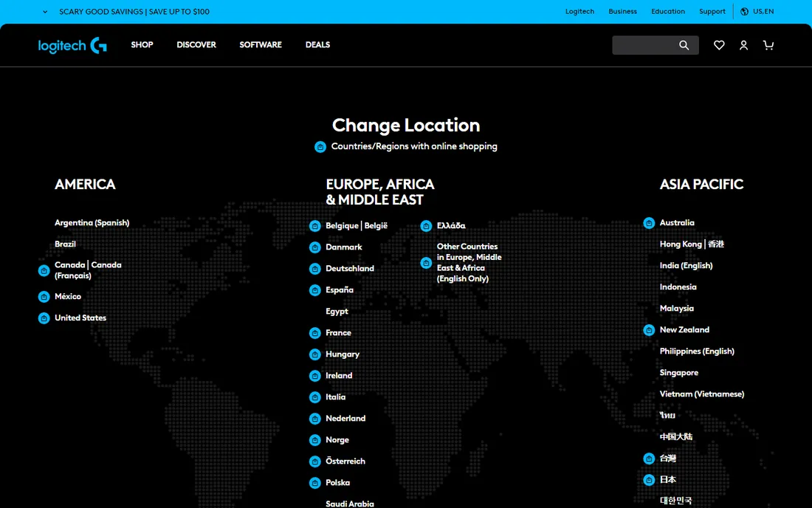Choose Saudi Arabia location
812x508 pixels.
[350, 504]
